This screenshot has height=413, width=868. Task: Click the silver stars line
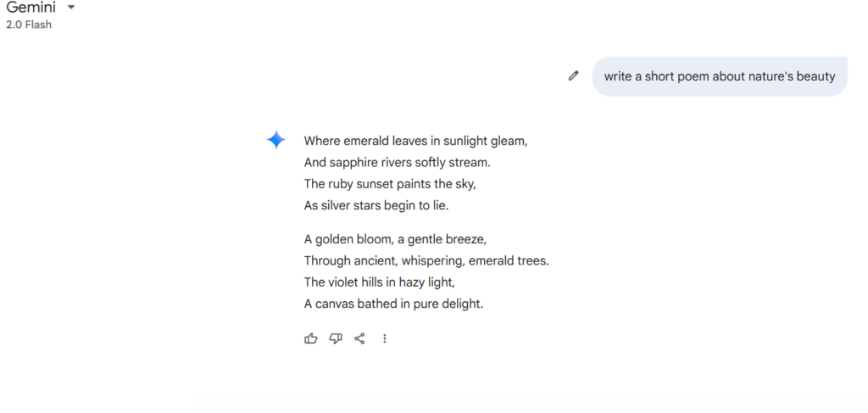[x=376, y=205]
